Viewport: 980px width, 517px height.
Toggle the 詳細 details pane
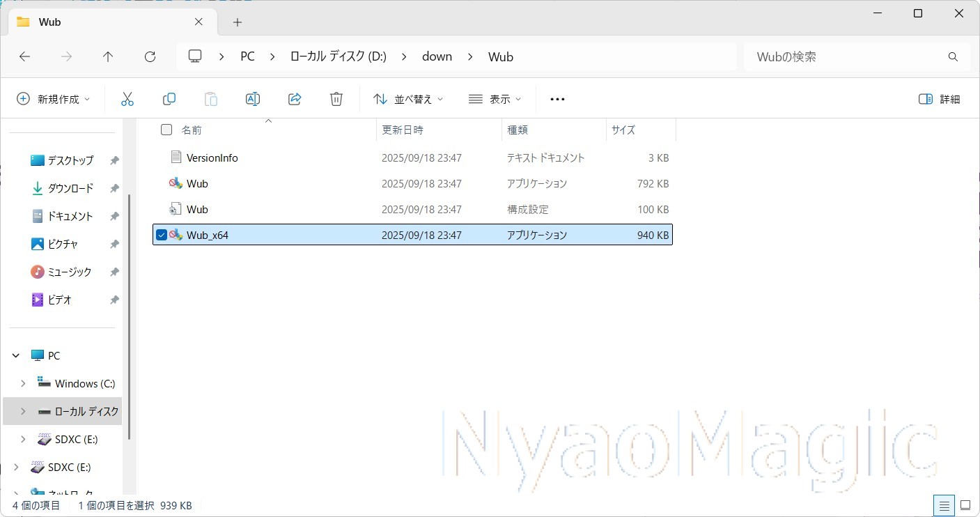pos(940,99)
